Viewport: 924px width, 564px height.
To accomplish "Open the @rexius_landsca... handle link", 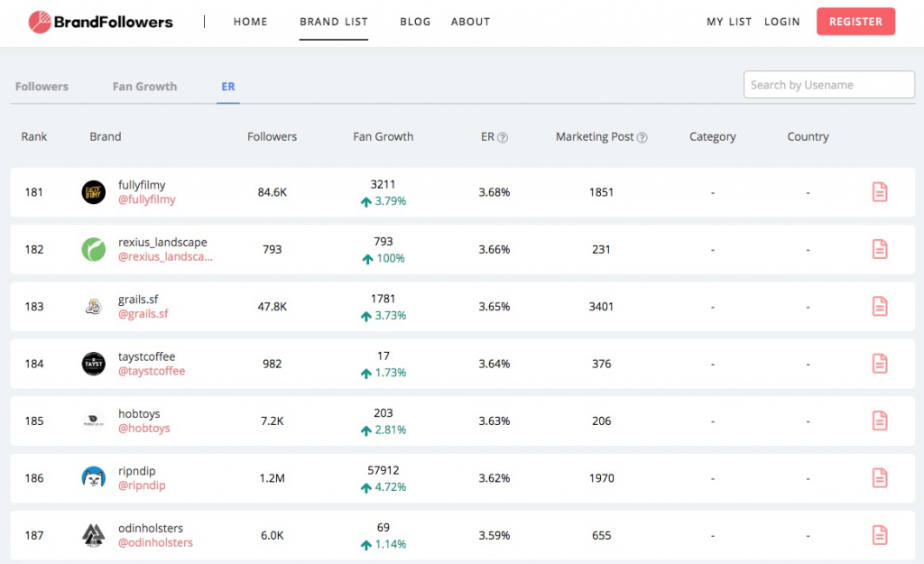I will [x=165, y=257].
